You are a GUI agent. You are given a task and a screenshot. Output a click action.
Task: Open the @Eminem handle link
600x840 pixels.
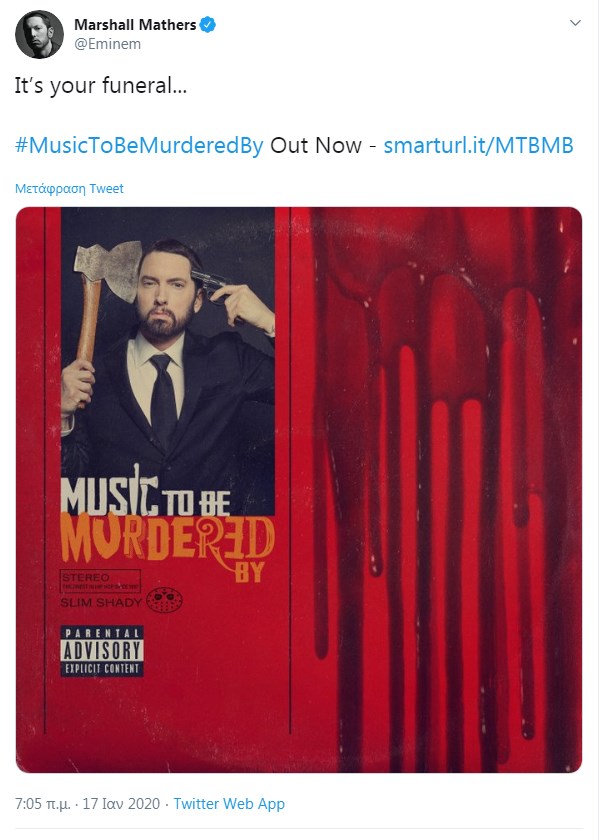[107, 44]
